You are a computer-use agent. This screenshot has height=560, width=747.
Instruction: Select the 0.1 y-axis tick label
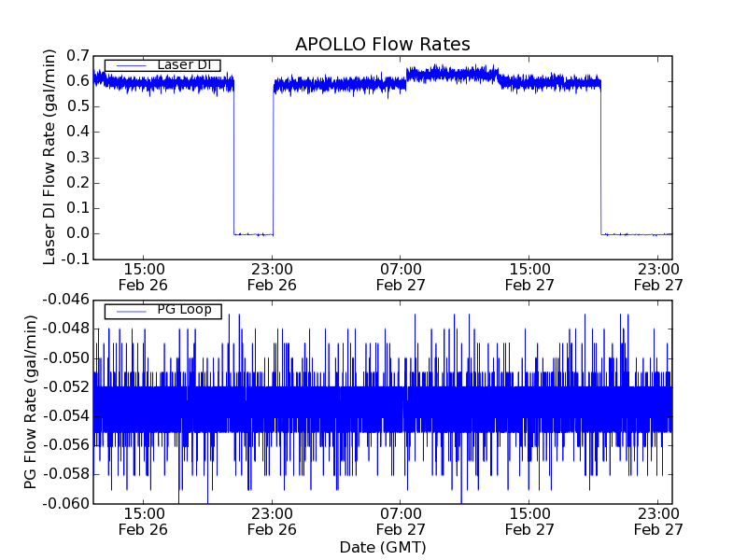click(78, 208)
